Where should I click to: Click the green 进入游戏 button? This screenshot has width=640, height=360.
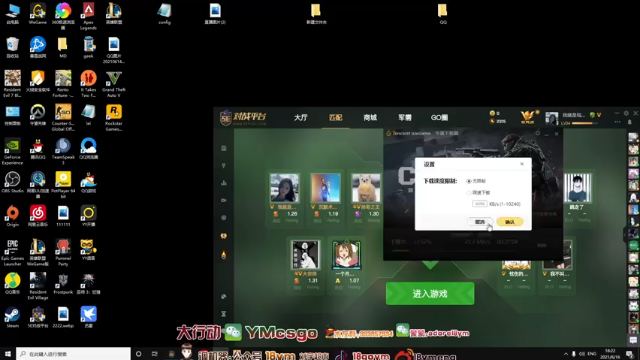(430, 293)
